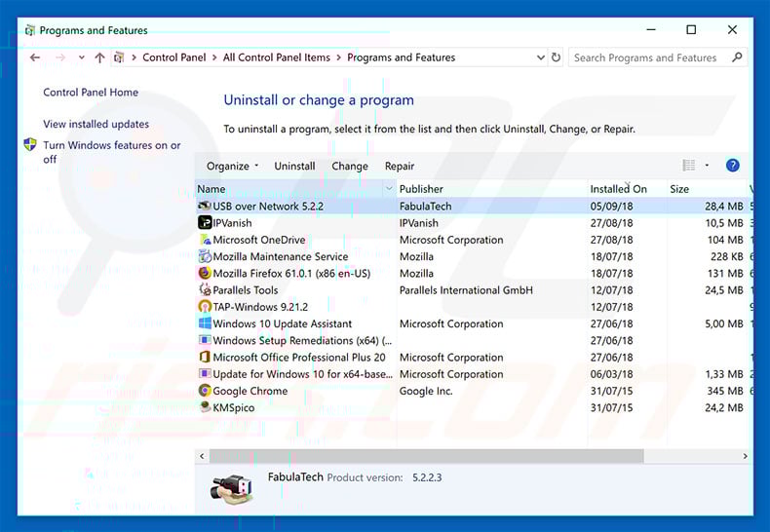Select the IPVanish program name
This screenshot has width=770, height=532.
(232, 223)
